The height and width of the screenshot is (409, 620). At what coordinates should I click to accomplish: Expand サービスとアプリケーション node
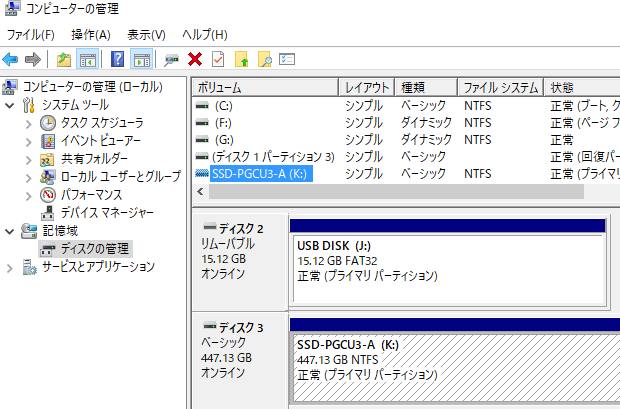pos(10,267)
